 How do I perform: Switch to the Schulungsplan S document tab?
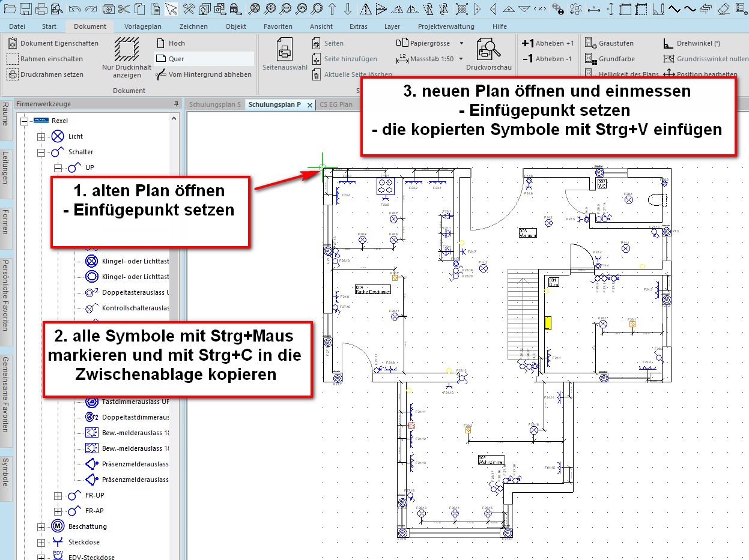point(214,104)
